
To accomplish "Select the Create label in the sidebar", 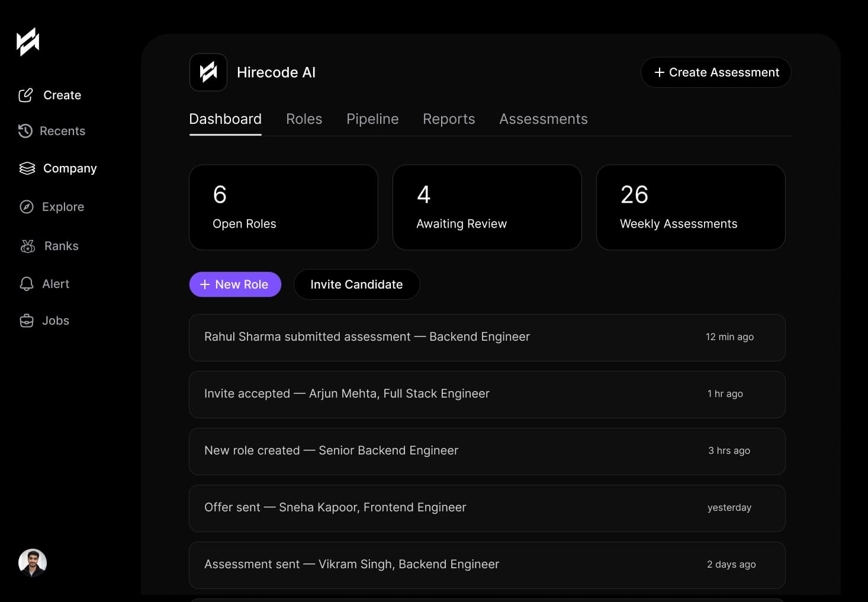I will pyautogui.click(x=62, y=95).
